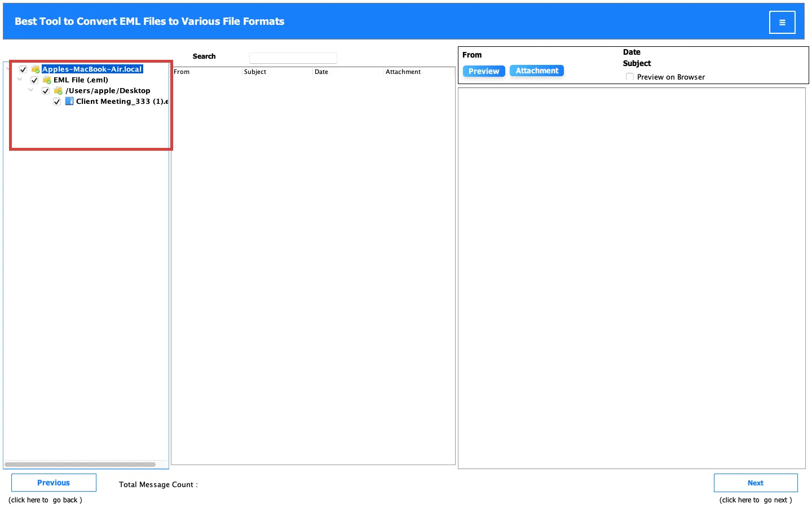Select the EML File (.eml) tree item
This screenshot has height=508, width=812.
[x=81, y=80]
